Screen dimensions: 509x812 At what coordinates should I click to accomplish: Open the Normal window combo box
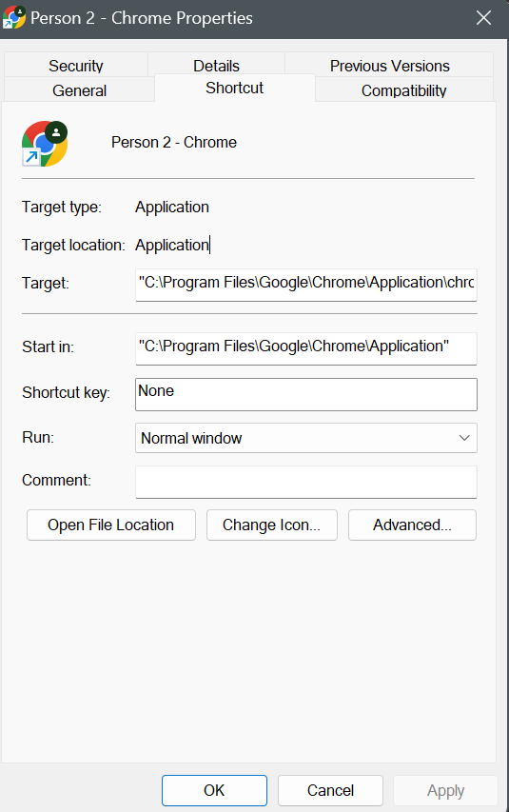306,438
